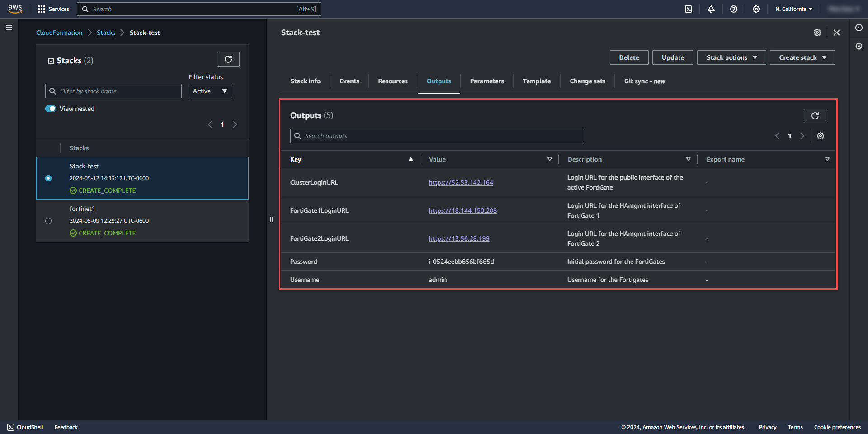Open the AWS home logo

(x=15, y=9)
